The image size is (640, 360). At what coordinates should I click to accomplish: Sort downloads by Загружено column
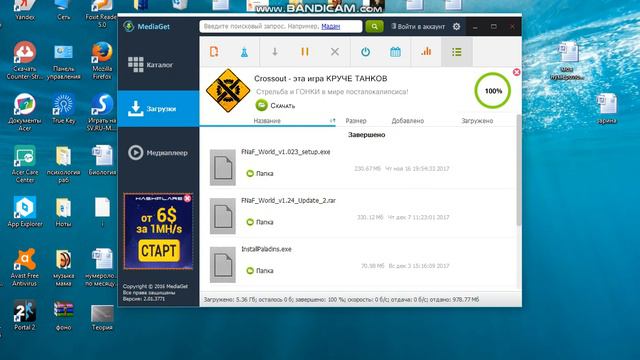477,121
